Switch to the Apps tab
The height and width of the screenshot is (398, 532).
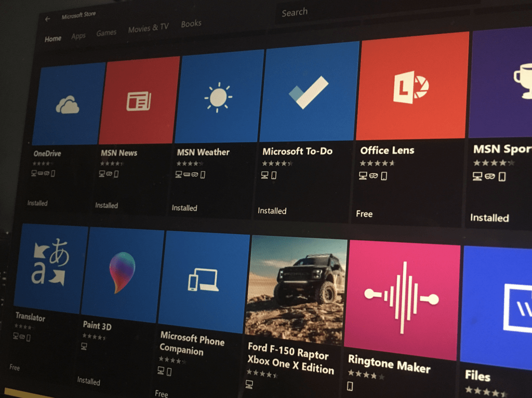point(78,36)
